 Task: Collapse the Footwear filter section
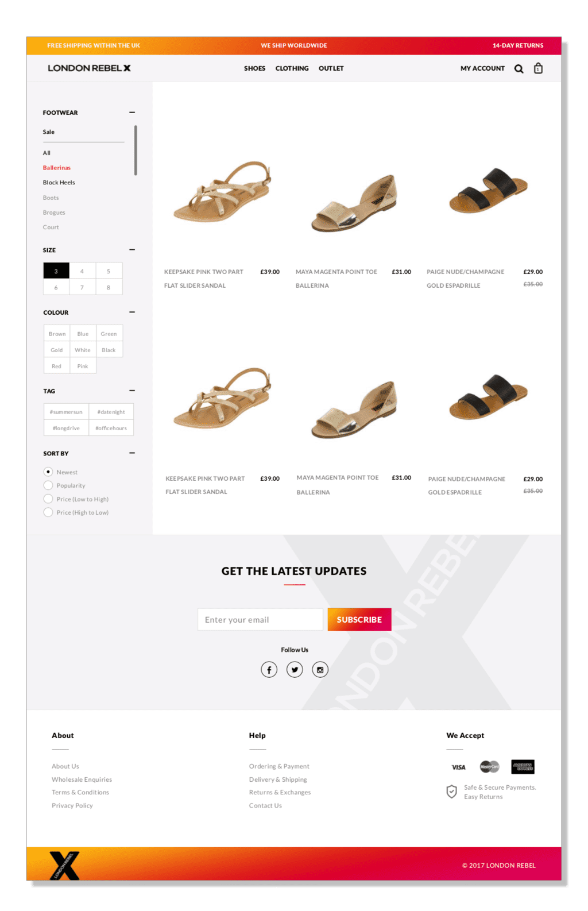click(132, 113)
